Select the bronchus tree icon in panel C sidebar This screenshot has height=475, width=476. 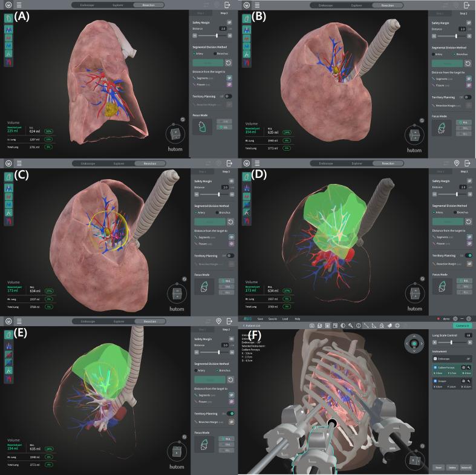pos(8,212)
